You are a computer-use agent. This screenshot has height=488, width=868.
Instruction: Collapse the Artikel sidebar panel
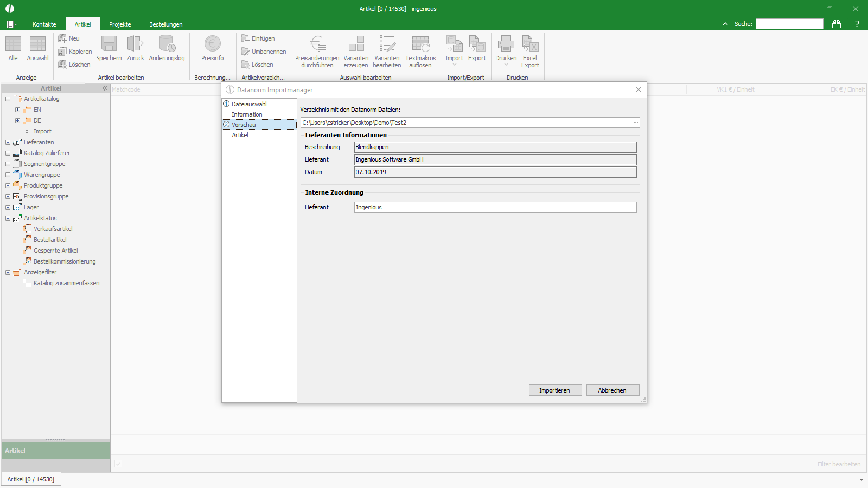(105, 88)
